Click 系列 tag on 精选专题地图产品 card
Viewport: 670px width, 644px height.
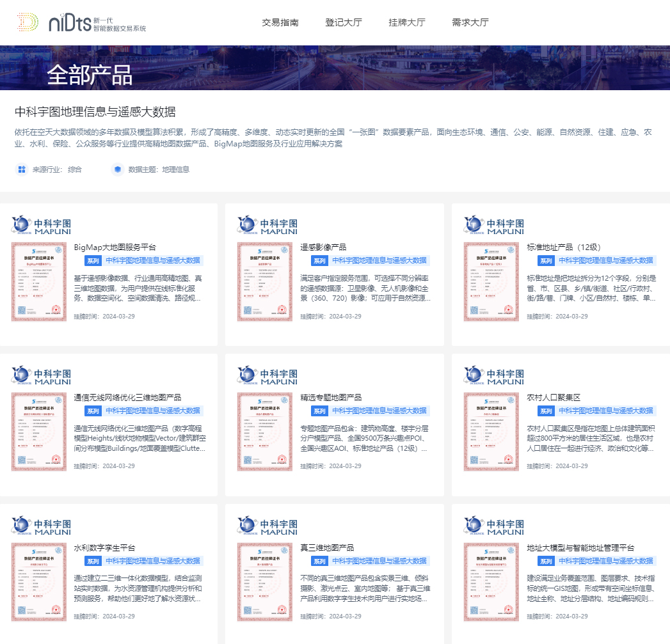pyautogui.click(x=319, y=411)
